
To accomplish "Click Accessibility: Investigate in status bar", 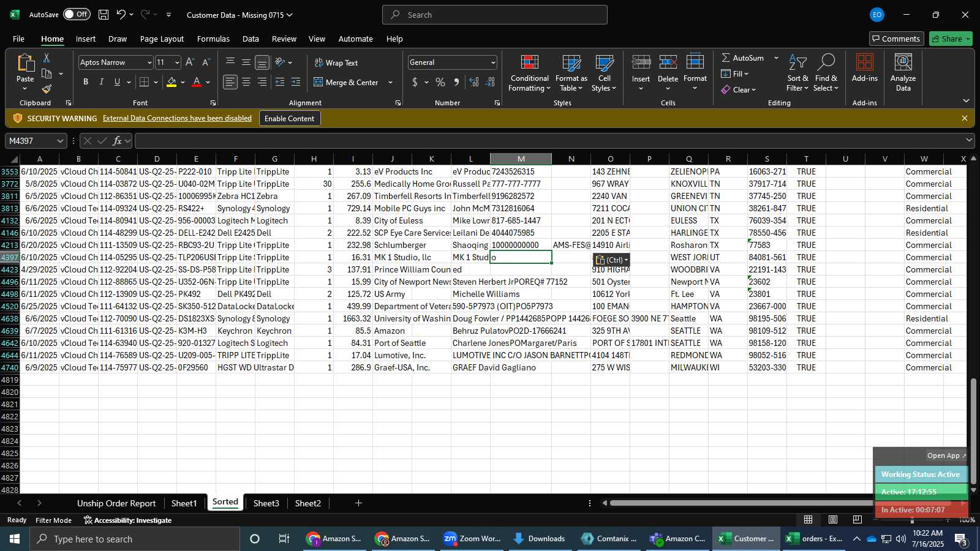I will coord(128,520).
